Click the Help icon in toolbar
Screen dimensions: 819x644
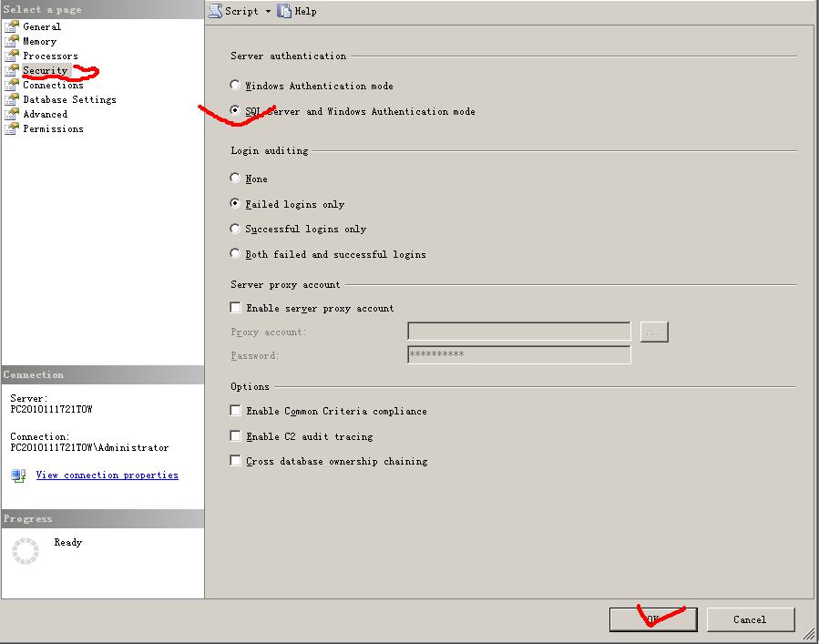[285, 11]
